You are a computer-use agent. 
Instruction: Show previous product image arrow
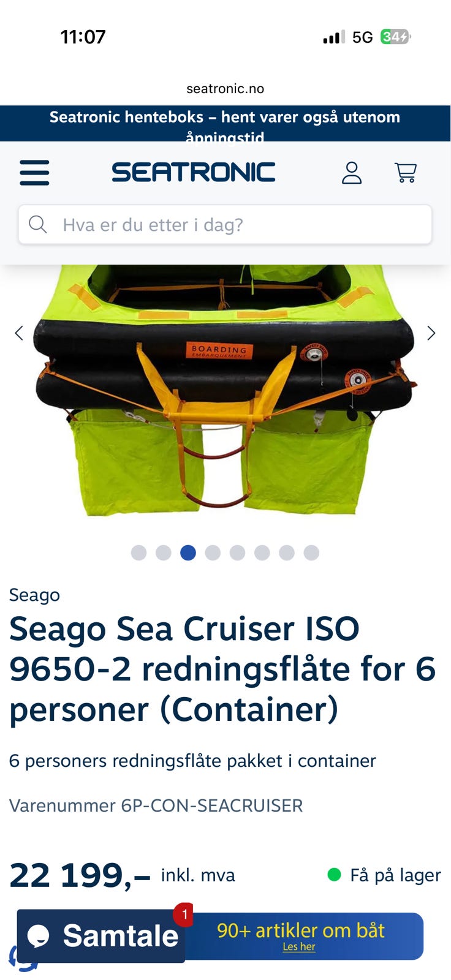19,333
